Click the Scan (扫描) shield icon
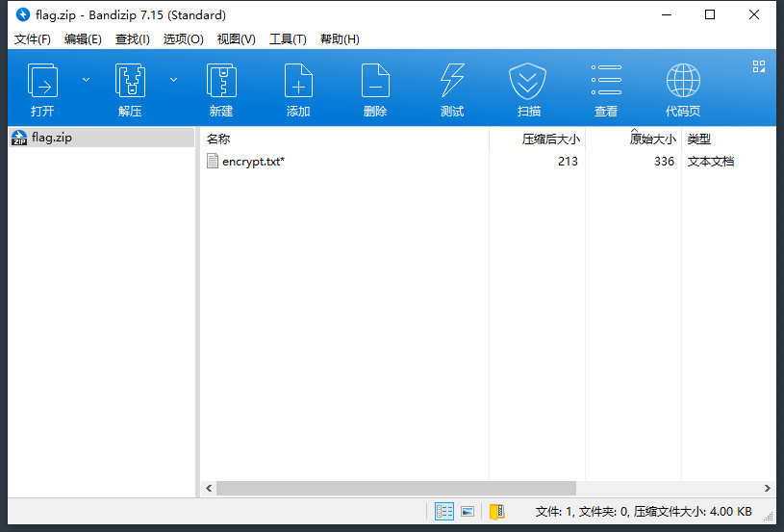The image size is (784, 532). click(x=527, y=81)
